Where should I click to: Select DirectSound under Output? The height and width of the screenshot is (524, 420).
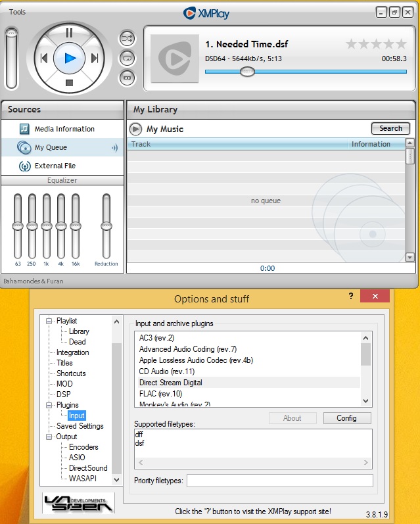[x=88, y=468]
